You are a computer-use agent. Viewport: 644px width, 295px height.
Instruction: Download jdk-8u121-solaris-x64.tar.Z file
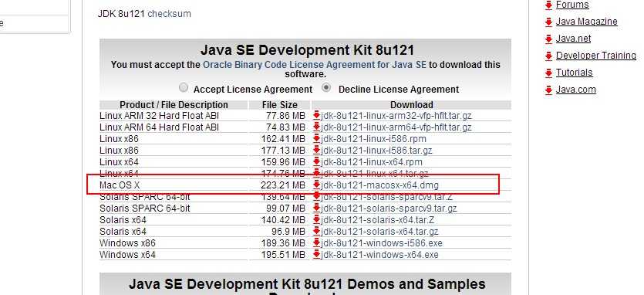tap(378, 220)
